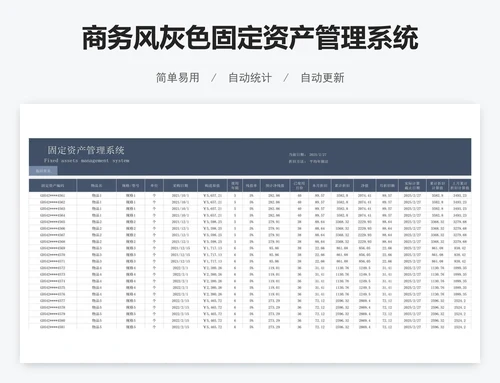Click the 自动统计 tagline text

tap(250, 78)
